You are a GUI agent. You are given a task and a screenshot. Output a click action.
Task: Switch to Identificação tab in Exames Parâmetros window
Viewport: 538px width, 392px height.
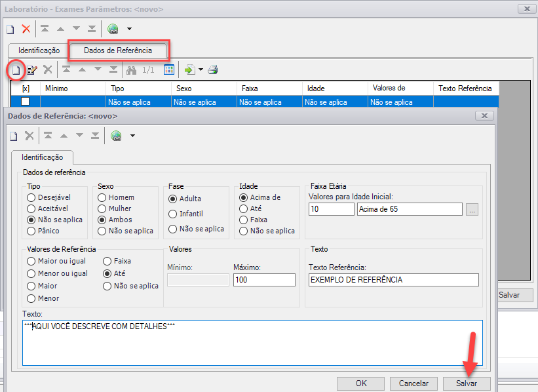tap(39, 50)
